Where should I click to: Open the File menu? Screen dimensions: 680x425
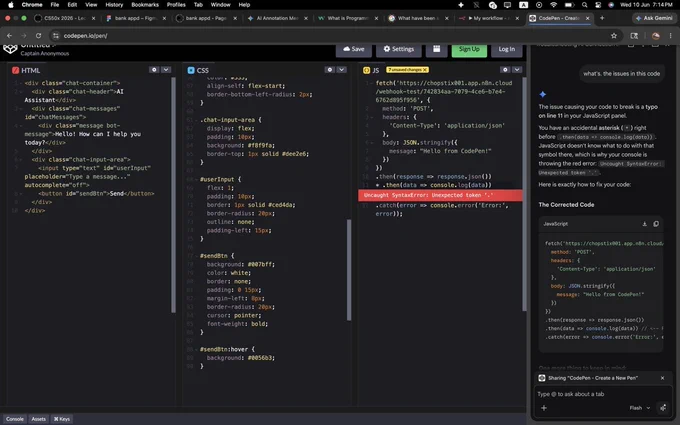pyautogui.click(x=55, y=5)
